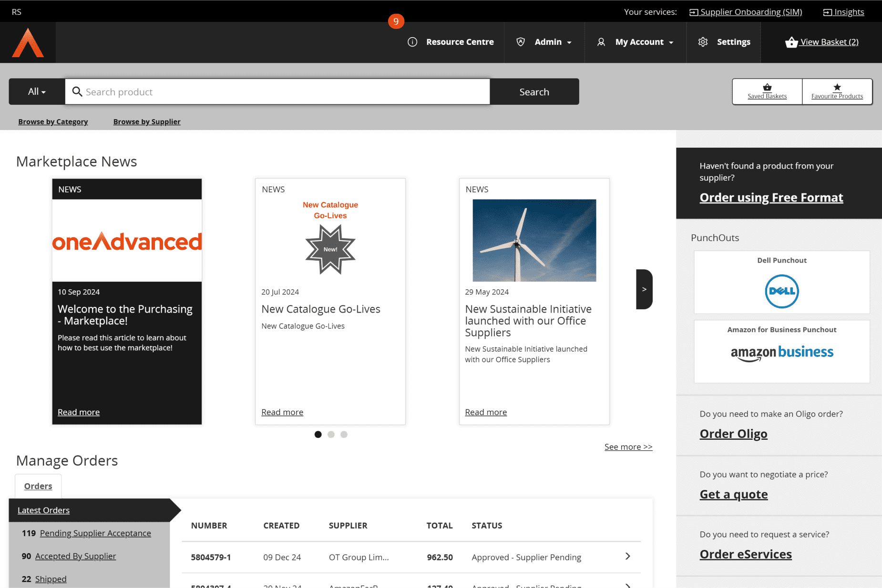This screenshot has width=882, height=588.
Task: Open the Settings gear icon
Action: [703, 42]
